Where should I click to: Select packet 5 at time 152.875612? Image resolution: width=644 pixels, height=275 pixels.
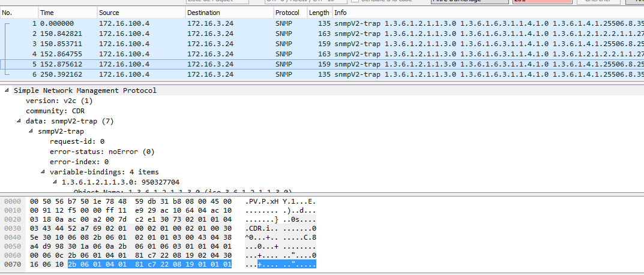coord(322,64)
